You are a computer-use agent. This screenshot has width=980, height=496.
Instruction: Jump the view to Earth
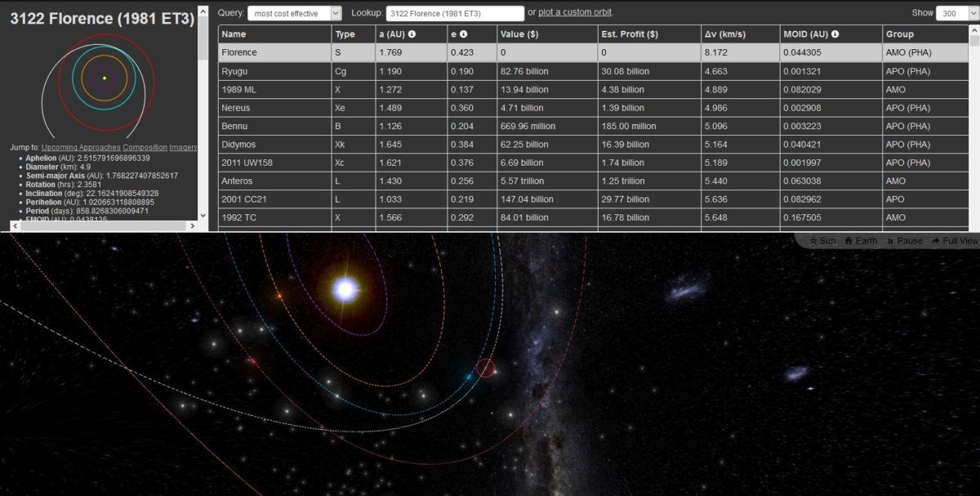click(860, 241)
